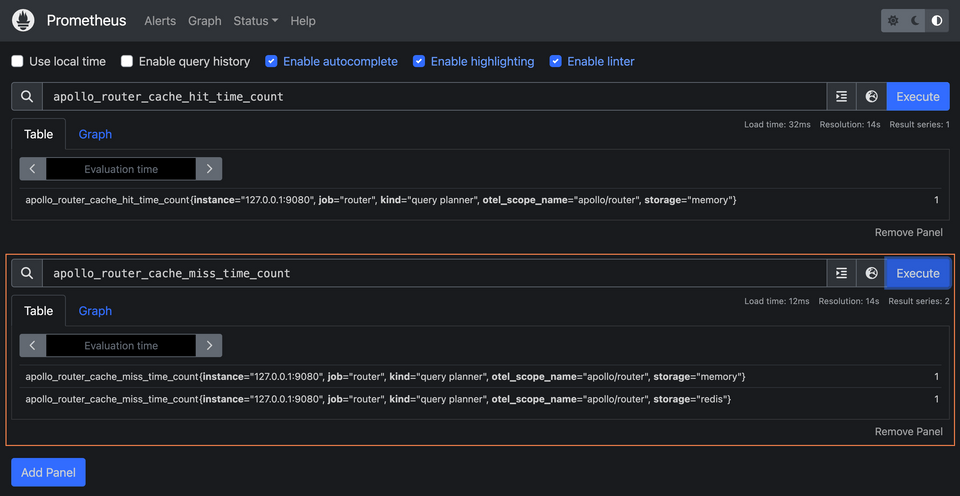Open the Status dropdown menu
The image size is (960, 496).
(255, 21)
